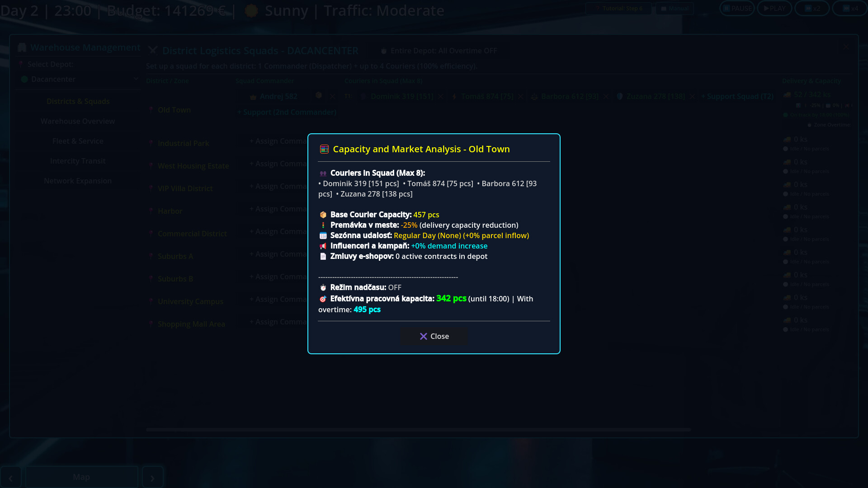
Task: Switch to Districts & Squads tab
Action: [78, 101]
